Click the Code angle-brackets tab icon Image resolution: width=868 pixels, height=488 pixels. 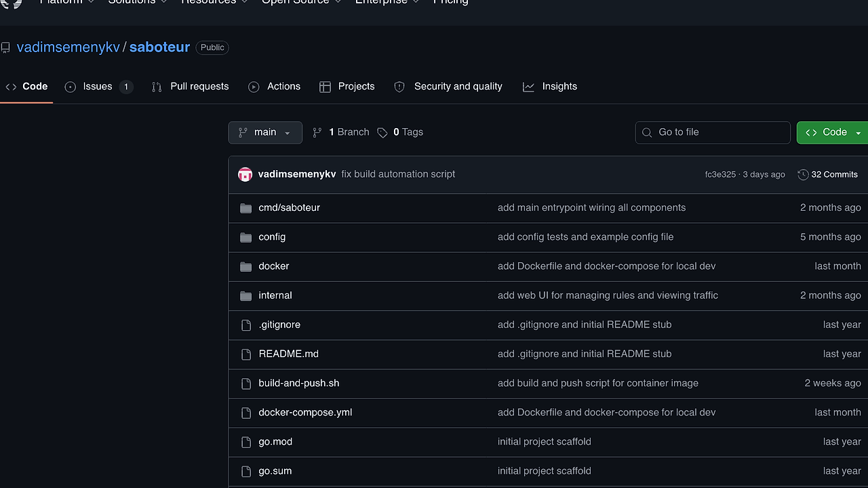pos(11,87)
